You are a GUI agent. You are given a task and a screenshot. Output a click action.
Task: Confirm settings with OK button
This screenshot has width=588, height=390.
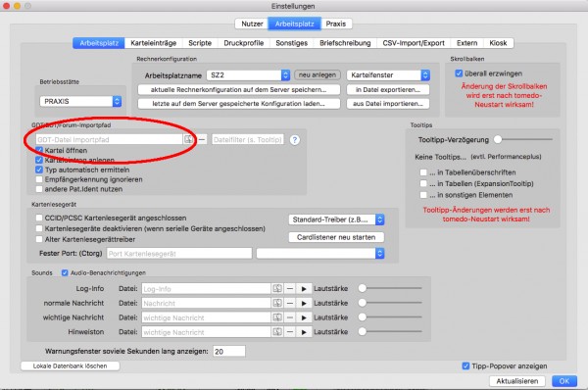tap(564, 381)
